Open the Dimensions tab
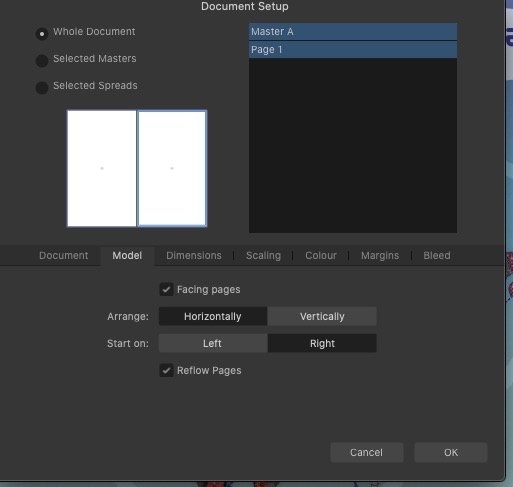 click(194, 255)
